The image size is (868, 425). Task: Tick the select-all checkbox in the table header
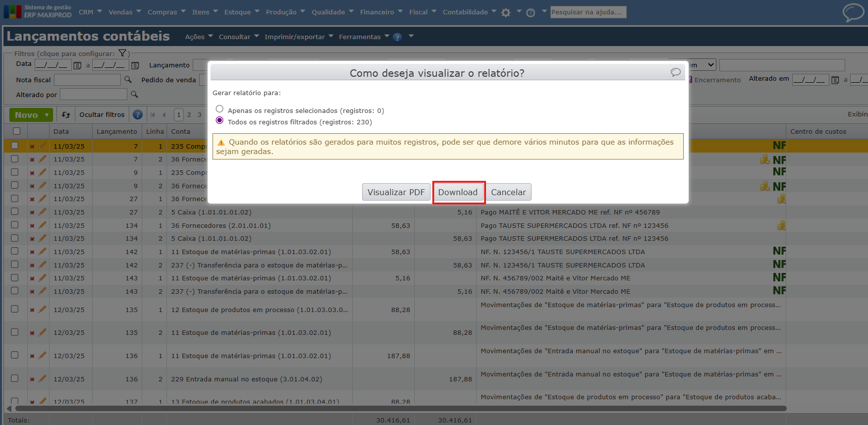coord(16,131)
